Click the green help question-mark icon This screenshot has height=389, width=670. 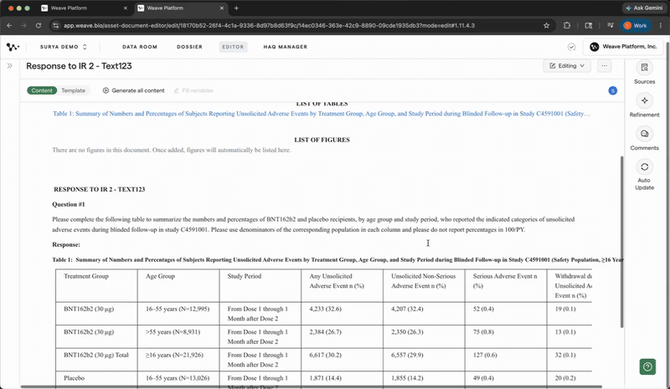(x=647, y=366)
